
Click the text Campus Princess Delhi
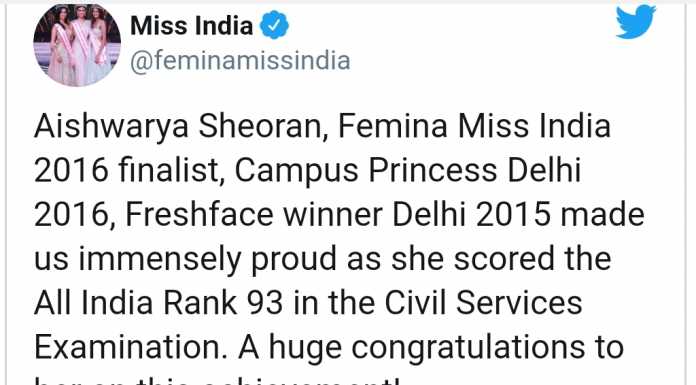tap(407, 171)
